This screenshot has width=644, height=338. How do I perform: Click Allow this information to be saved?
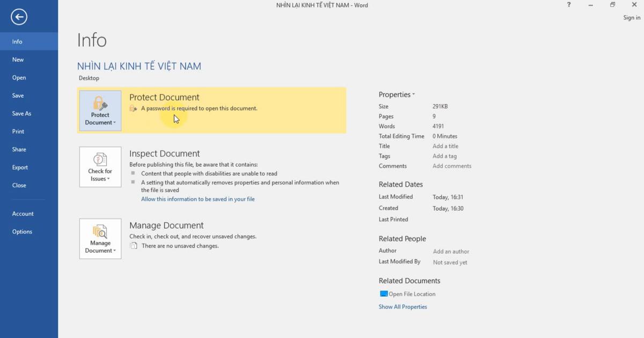[x=198, y=199]
